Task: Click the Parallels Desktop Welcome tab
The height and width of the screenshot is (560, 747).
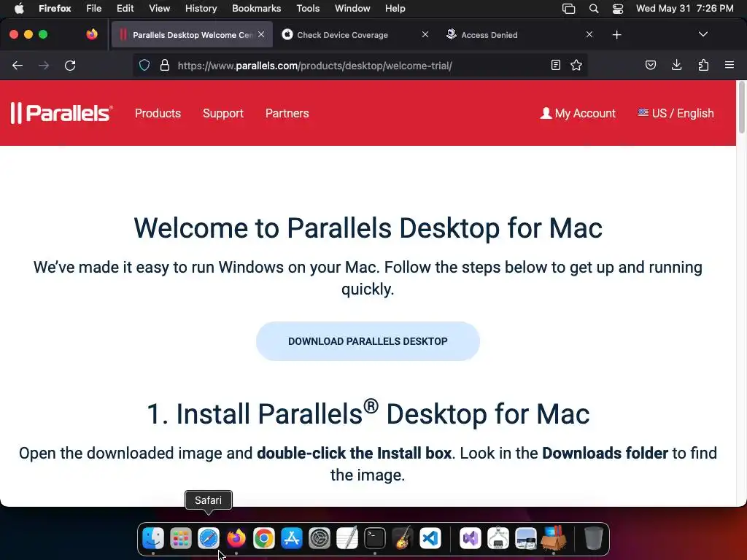Action: [192, 35]
